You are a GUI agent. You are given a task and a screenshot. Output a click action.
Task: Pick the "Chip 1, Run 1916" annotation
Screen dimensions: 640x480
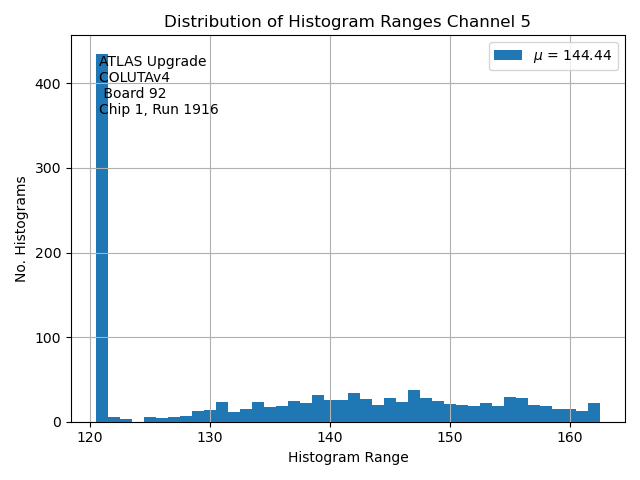(158, 110)
